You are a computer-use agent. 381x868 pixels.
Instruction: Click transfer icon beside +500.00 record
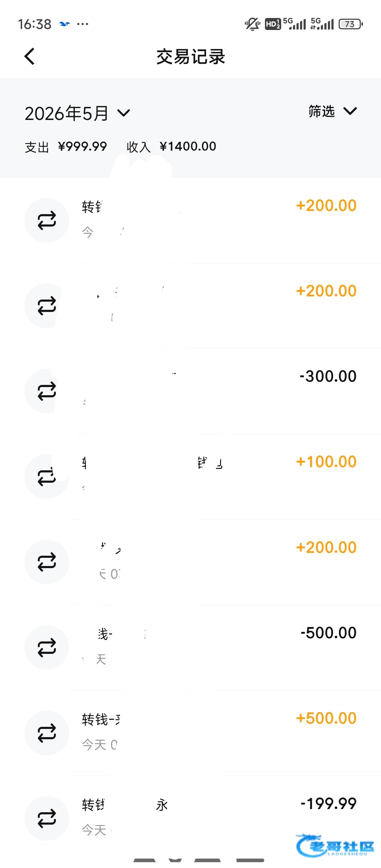(47, 733)
